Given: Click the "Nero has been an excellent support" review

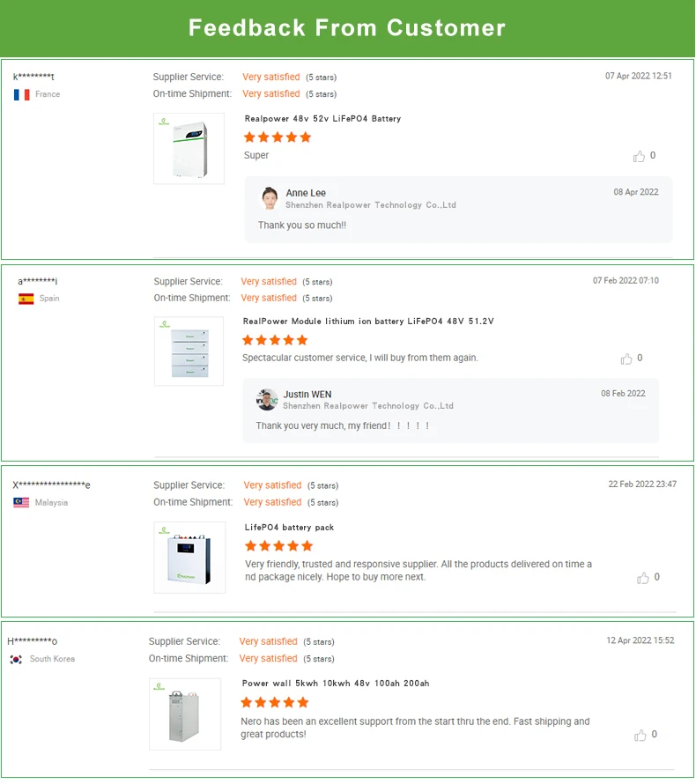Looking at the screenshot, I should (415, 728).
